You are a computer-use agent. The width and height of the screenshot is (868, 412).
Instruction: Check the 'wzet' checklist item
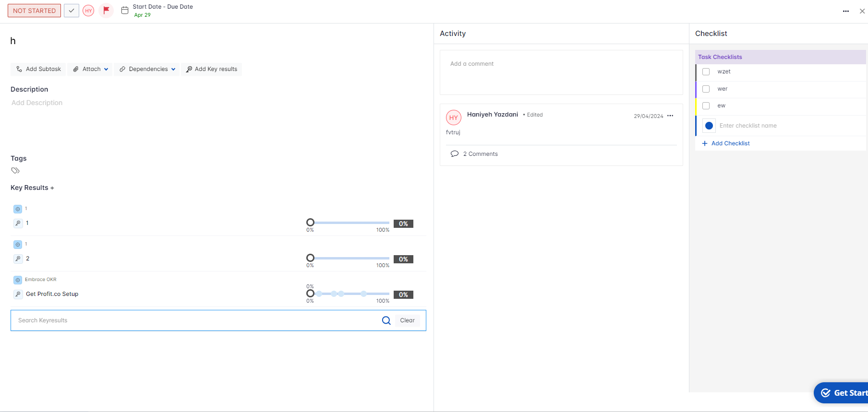(706, 71)
